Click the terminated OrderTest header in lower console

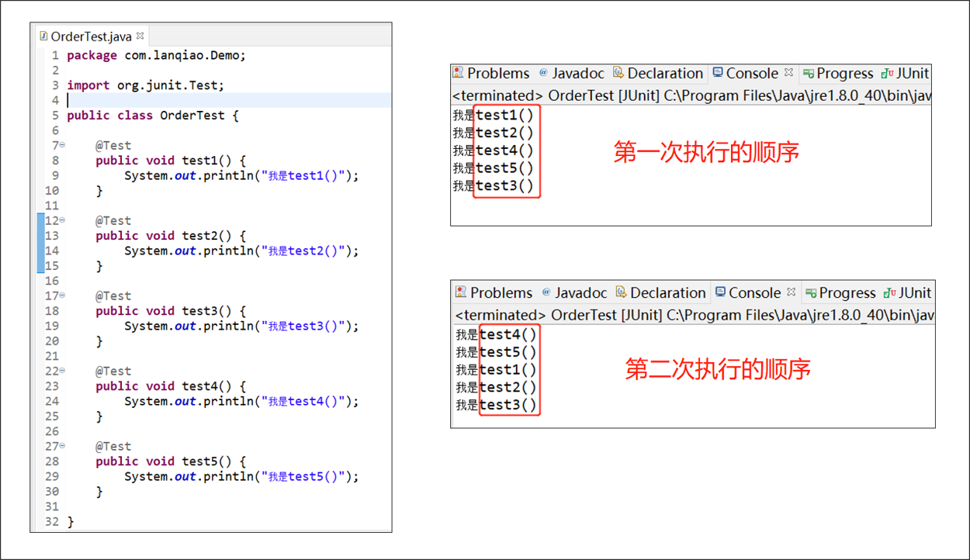tap(695, 315)
